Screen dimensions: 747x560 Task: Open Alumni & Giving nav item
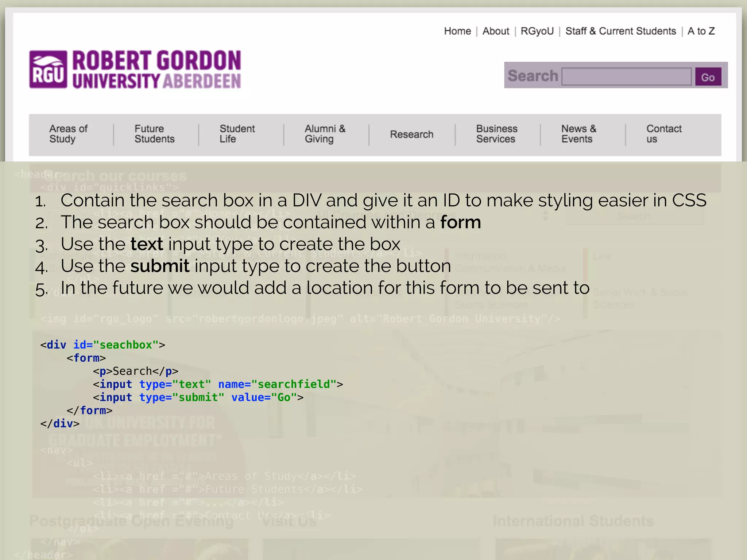tap(325, 134)
